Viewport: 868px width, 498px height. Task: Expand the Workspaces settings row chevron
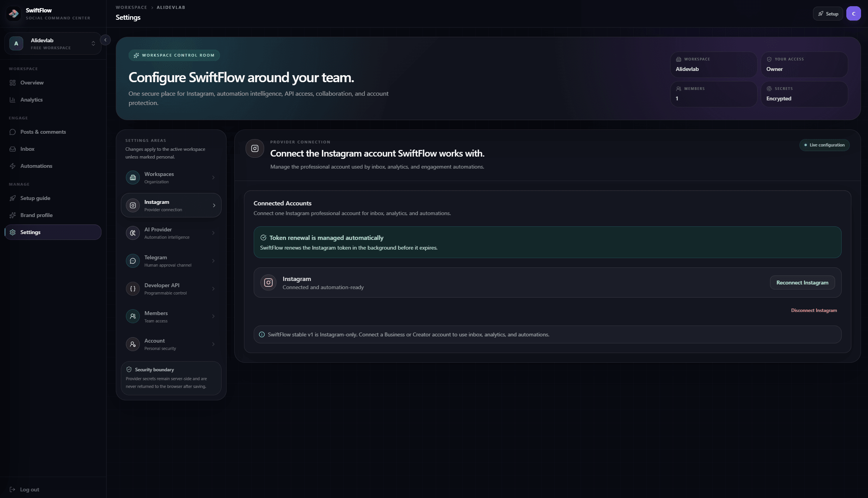(x=213, y=177)
